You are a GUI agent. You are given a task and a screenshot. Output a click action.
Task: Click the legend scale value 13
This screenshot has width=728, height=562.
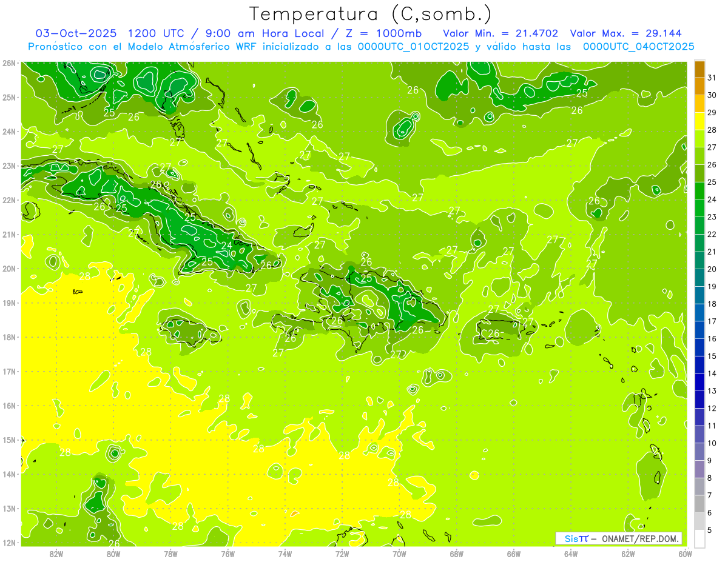[x=712, y=391]
